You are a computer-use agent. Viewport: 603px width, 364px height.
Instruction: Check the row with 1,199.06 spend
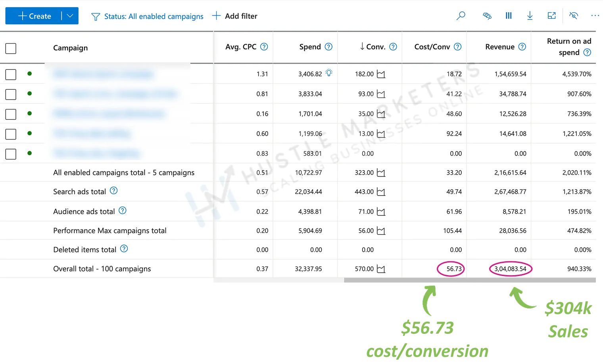coord(11,134)
